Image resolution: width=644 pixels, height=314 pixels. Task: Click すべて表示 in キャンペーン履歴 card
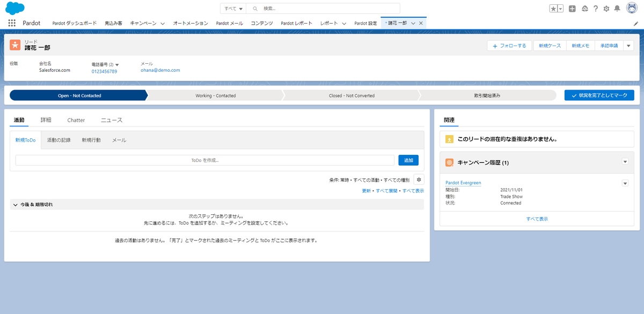(x=537, y=219)
